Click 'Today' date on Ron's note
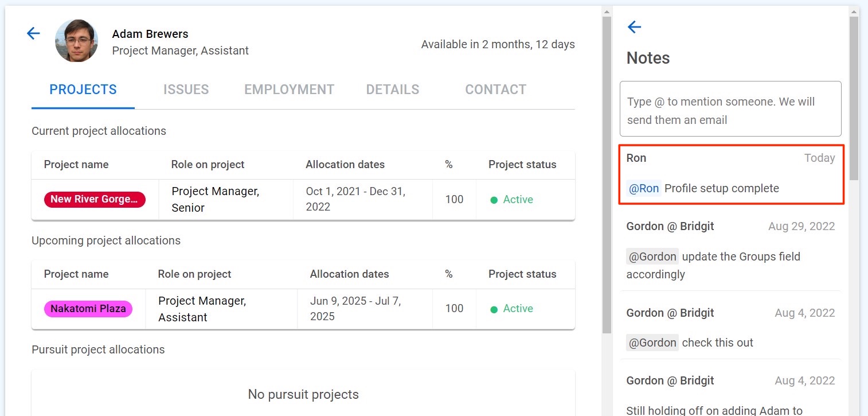 [x=819, y=158]
